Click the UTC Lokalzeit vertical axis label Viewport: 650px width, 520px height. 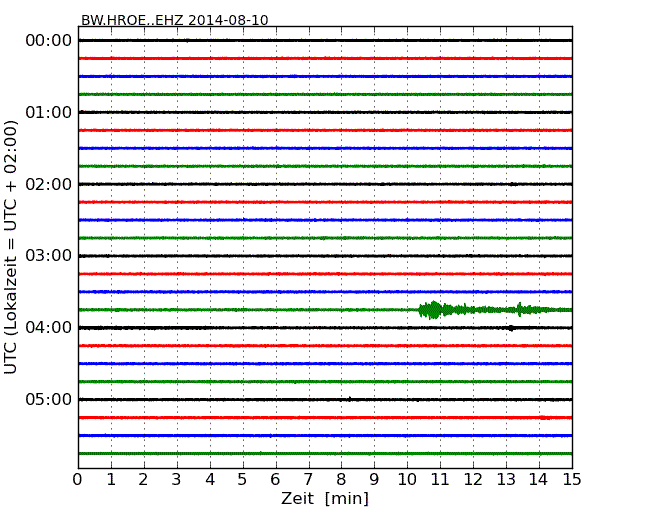(x=11, y=247)
